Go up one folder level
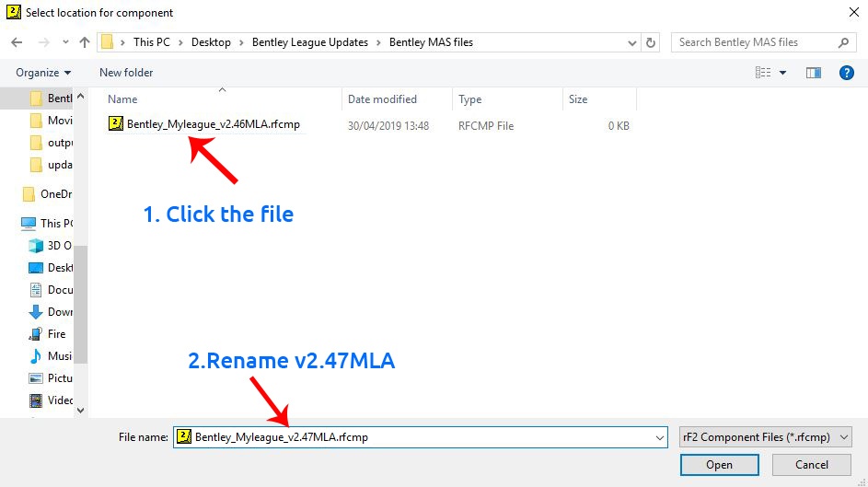 tap(84, 42)
